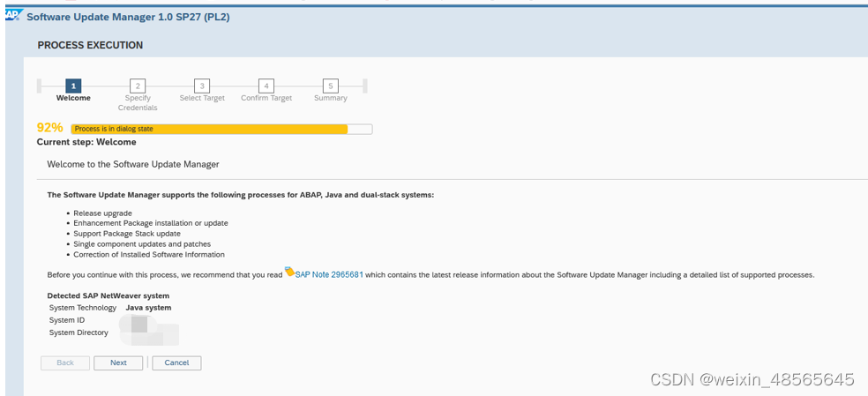Click the System ID label
Screen dimensions: 868x396
coord(67,320)
